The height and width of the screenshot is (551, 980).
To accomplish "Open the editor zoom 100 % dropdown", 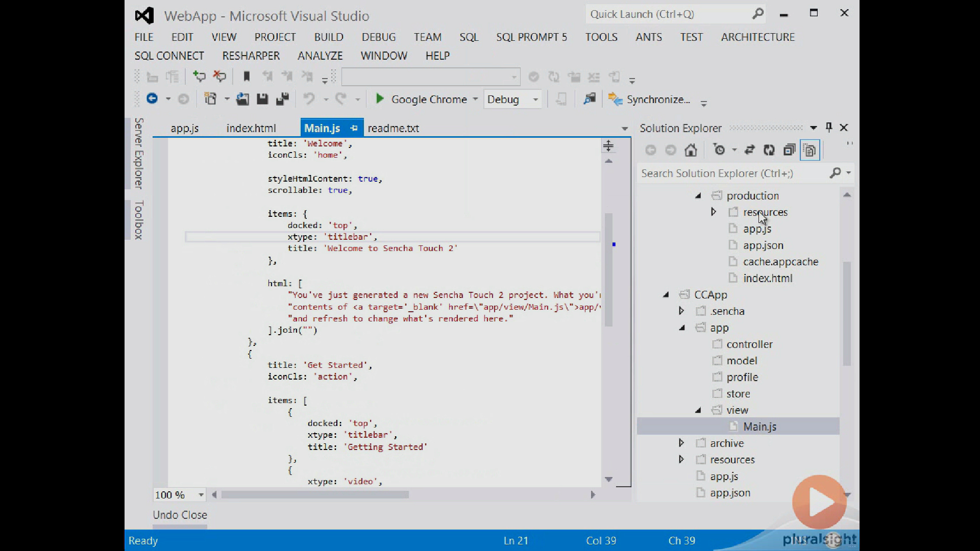I will click(x=201, y=495).
